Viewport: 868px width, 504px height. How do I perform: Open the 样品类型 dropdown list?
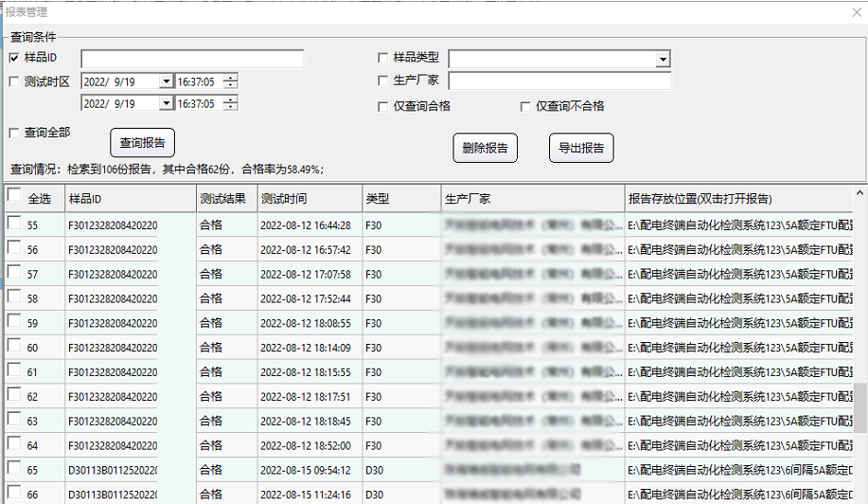coord(663,60)
